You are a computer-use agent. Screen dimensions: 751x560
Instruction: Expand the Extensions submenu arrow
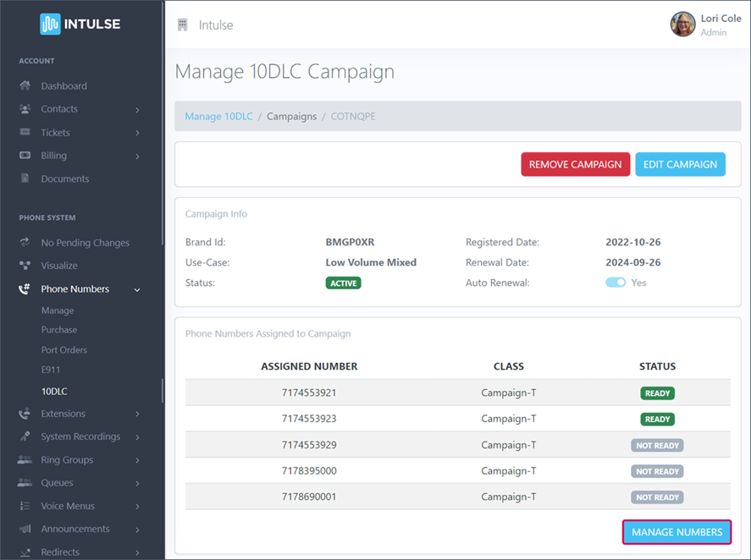click(137, 415)
